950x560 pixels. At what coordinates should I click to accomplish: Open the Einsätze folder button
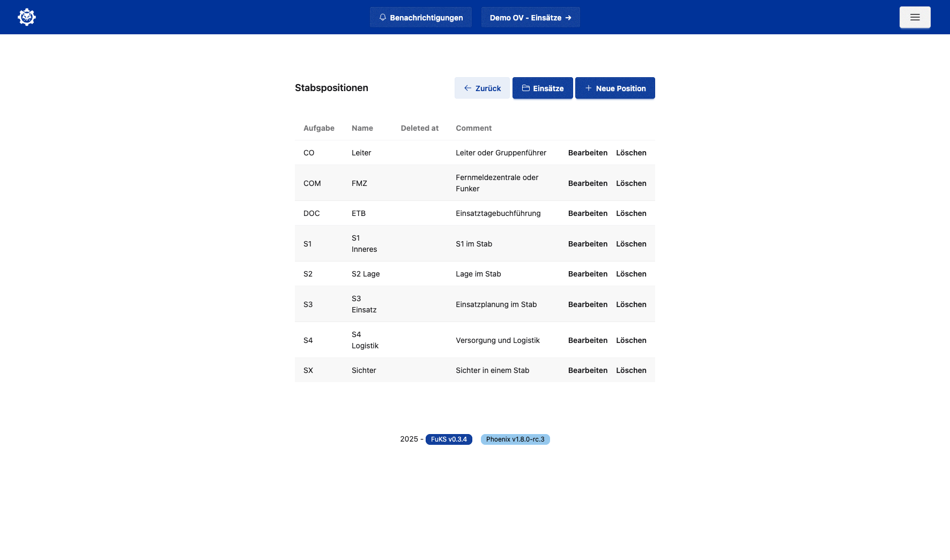(x=543, y=88)
